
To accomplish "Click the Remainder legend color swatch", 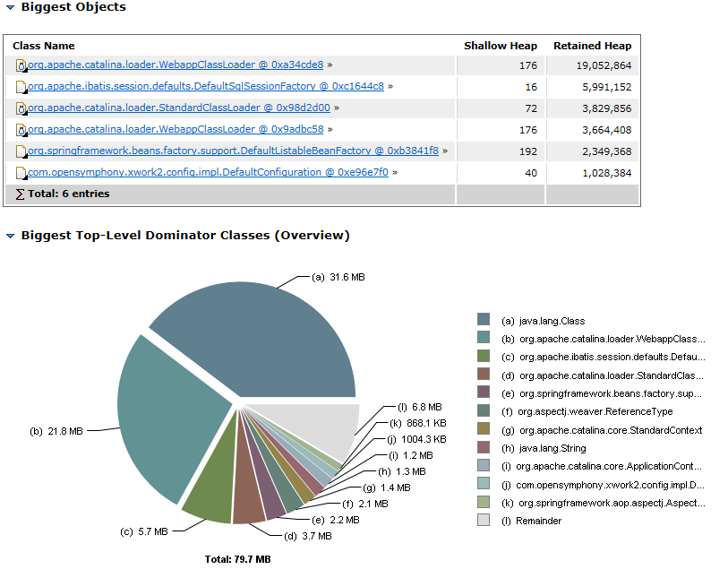I will pos(484,520).
